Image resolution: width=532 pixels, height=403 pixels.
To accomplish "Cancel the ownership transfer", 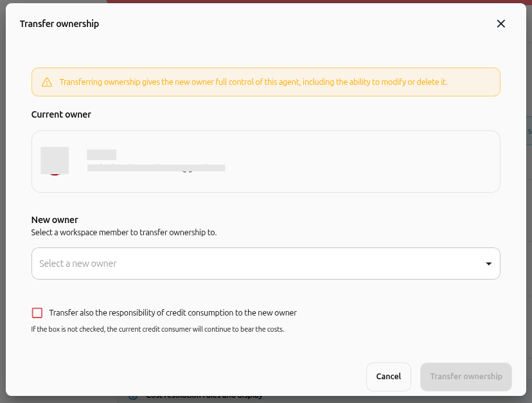I will pos(389,377).
